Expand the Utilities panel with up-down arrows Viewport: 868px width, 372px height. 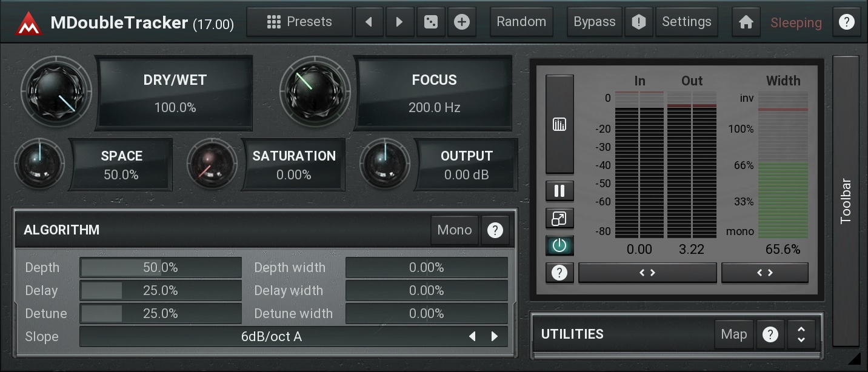pos(801,334)
